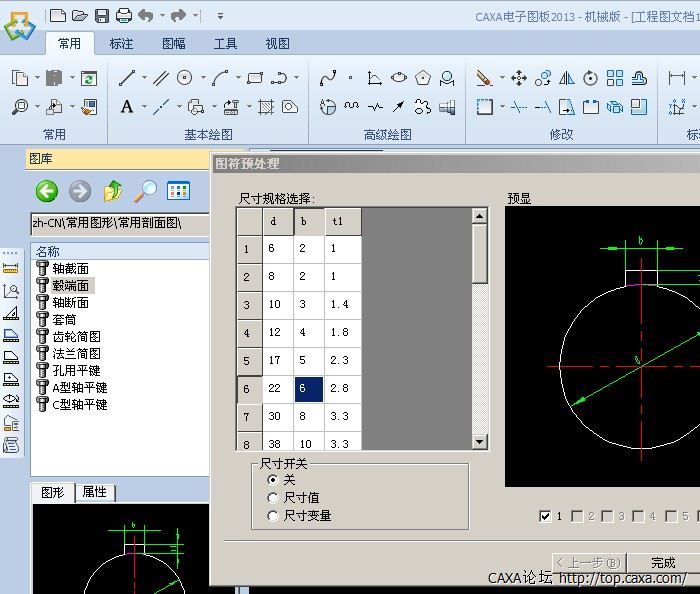Select 齿轮简图 in the library list
Image resolution: width=700 pixels, height=594 pixels.
[76, 337]
